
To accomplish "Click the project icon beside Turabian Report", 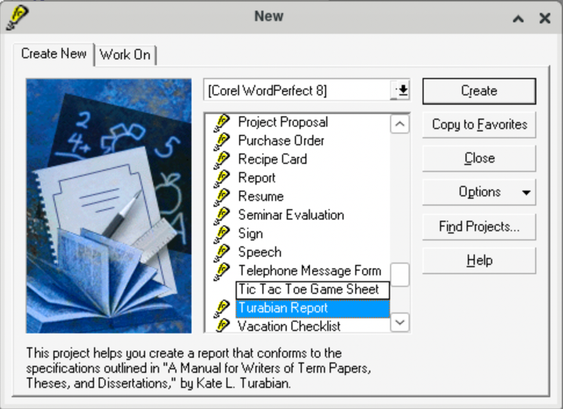I will [x=221, y=309].
